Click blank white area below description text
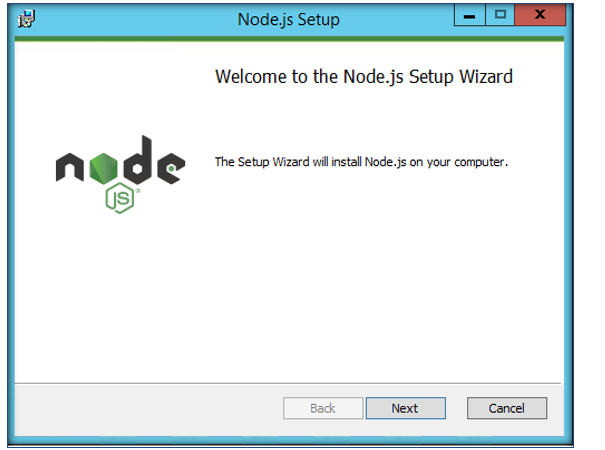The height and width of the screenshot is (450, 605). pos(363,270)
